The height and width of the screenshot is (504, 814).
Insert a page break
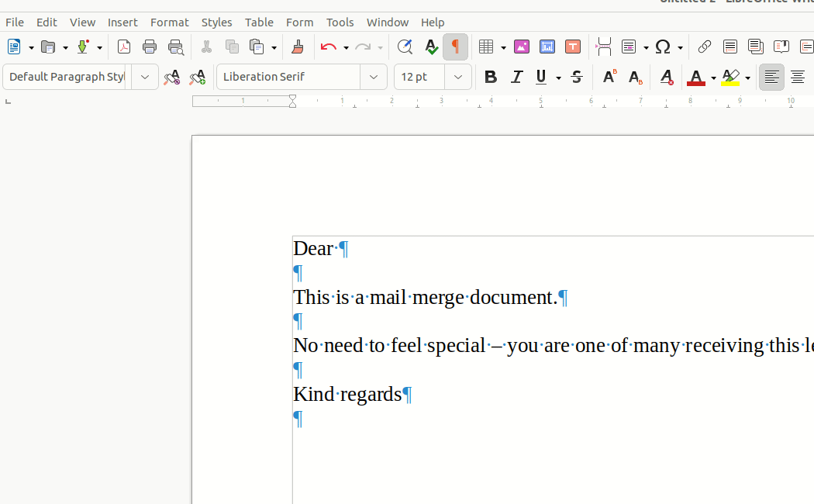point(604,47)
